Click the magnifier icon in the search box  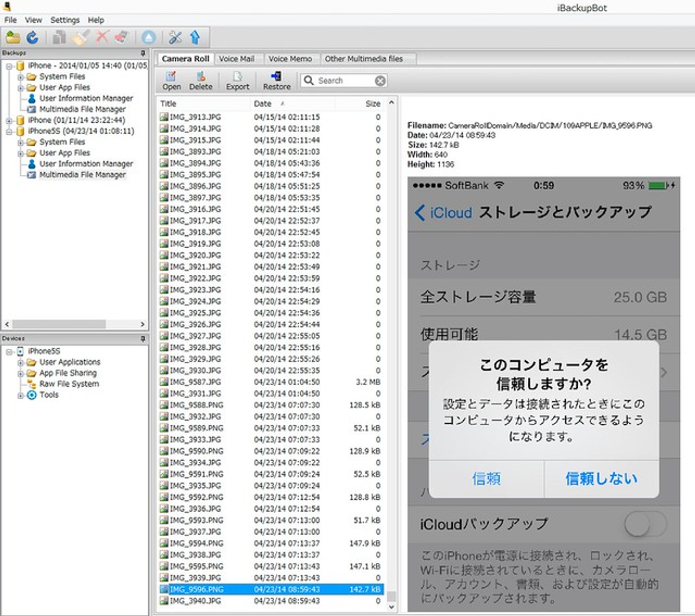[309, 80]
